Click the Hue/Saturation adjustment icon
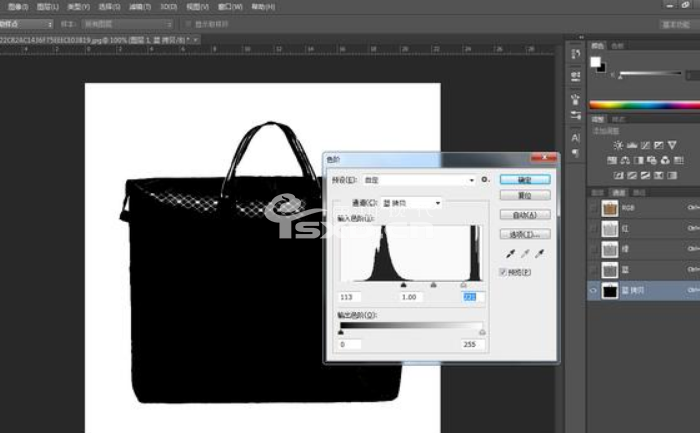 (612, 160)
